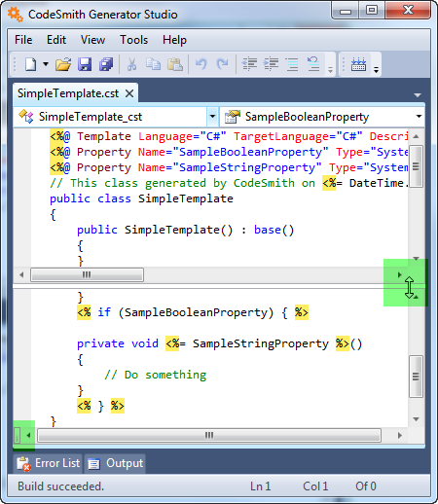
Task: Click the 'if (SampleBooleanProperty)' code line
Action: click(x=193, y=312)
